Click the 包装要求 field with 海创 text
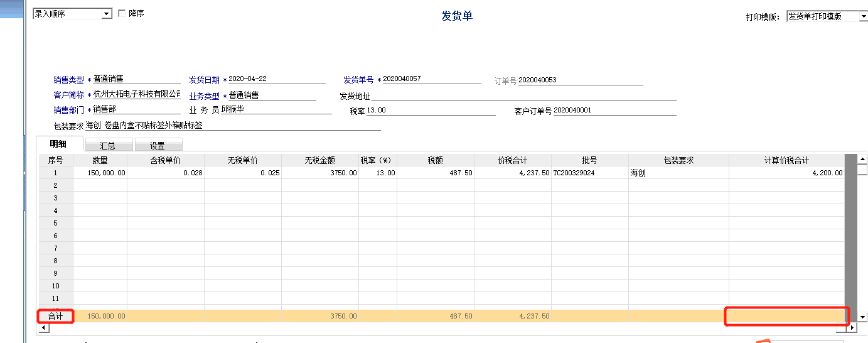 [x=233, y=125]
